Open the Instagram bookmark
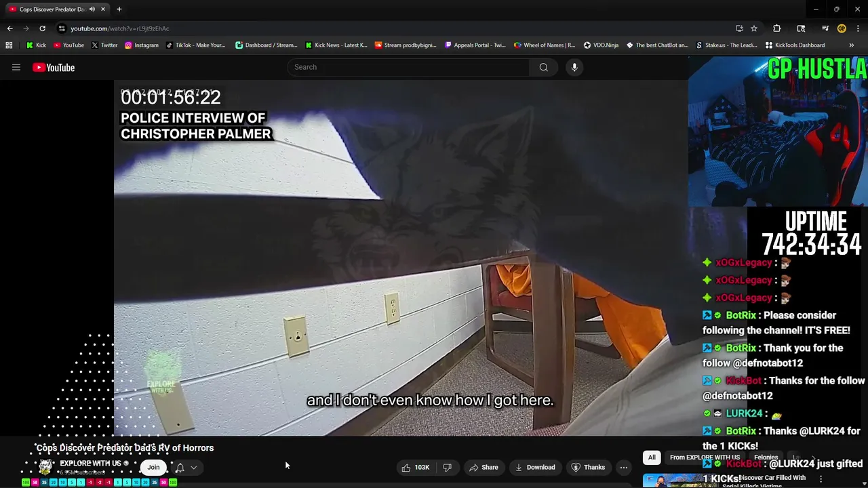 [x=142, y=45]
